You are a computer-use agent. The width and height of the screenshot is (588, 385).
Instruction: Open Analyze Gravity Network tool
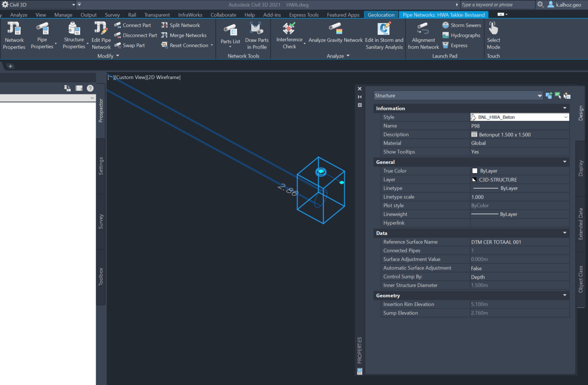pos(336,34)
